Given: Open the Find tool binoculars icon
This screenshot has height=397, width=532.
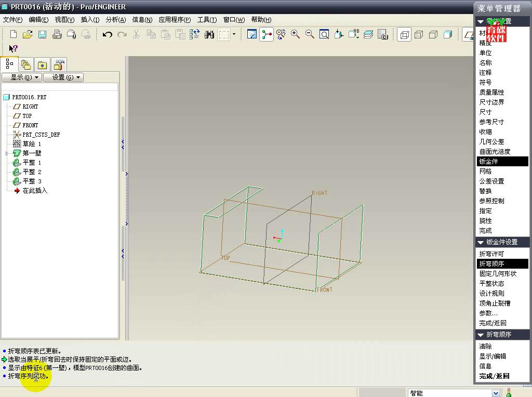Looking at the screenshot, I should [209, 34].
